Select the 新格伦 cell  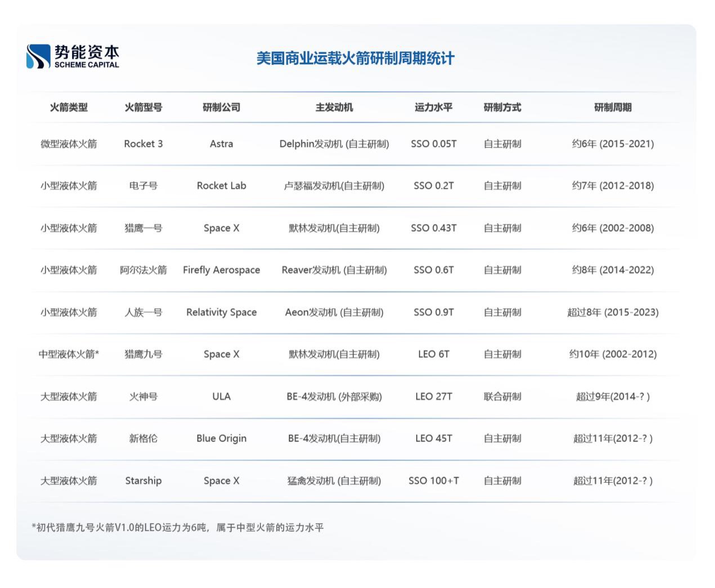143,439
